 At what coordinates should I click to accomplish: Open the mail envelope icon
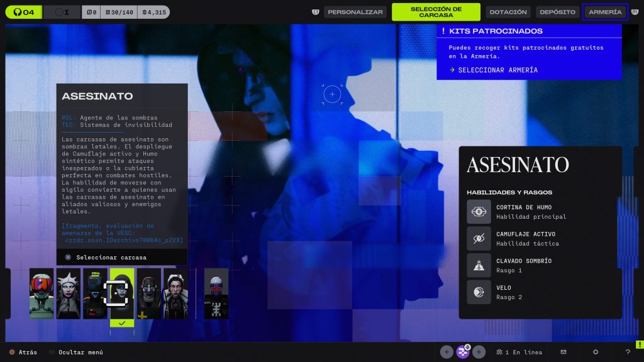(x=563, y=352)
